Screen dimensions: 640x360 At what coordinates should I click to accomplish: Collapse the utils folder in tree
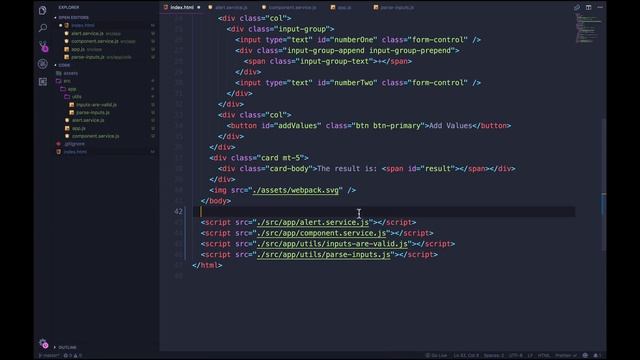(x=77, y=97)
